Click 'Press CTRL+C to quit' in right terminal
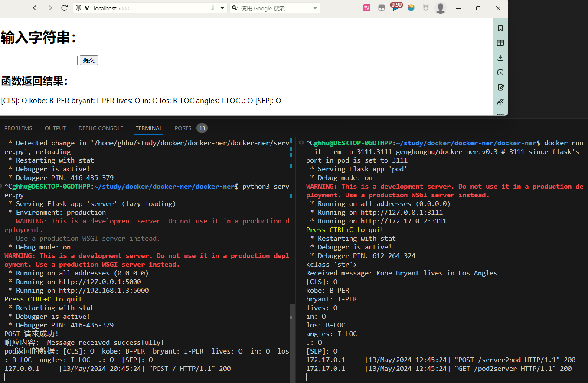588x383 pixels. point(345,229)
